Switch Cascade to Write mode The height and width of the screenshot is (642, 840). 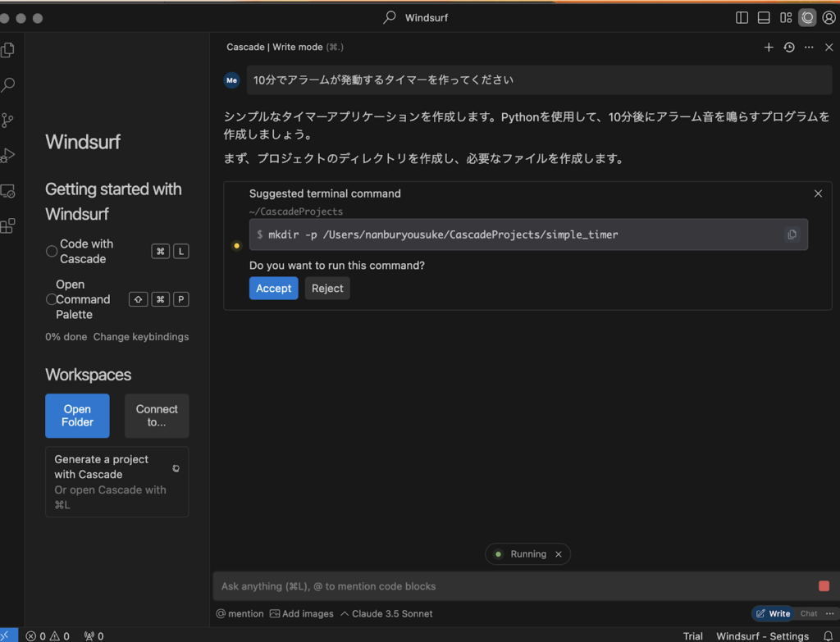tap(774, 613)
